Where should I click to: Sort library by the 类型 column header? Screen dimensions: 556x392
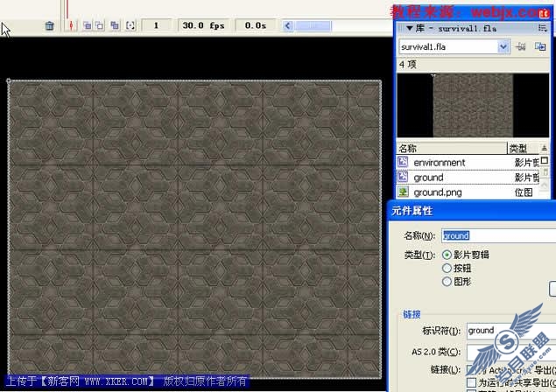coord(523,148)
